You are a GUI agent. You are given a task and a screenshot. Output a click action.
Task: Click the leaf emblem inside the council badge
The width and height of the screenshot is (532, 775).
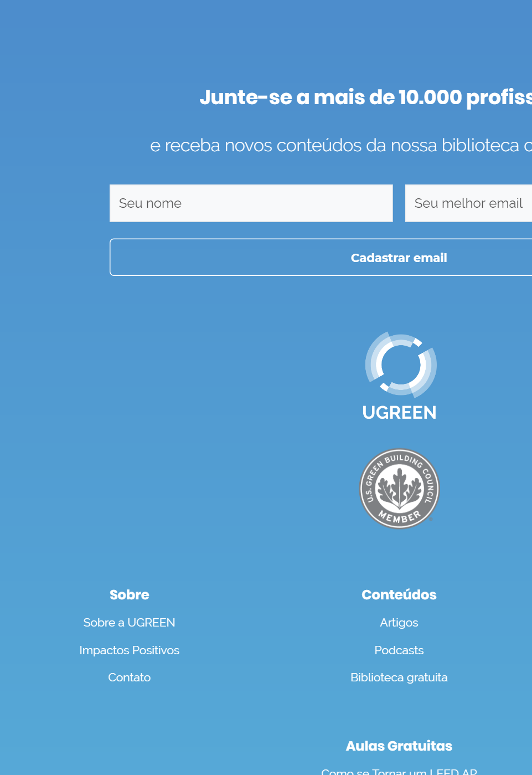[399, 488]
